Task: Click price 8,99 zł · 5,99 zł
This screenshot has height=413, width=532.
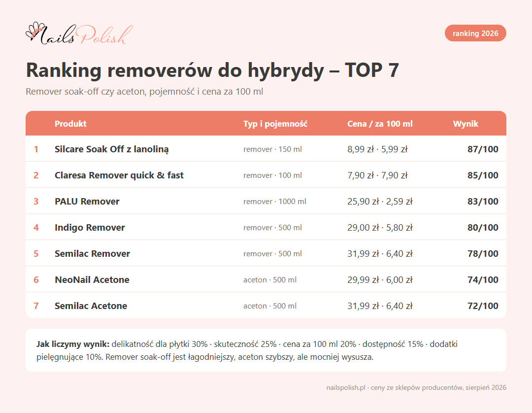Action: 377,149
